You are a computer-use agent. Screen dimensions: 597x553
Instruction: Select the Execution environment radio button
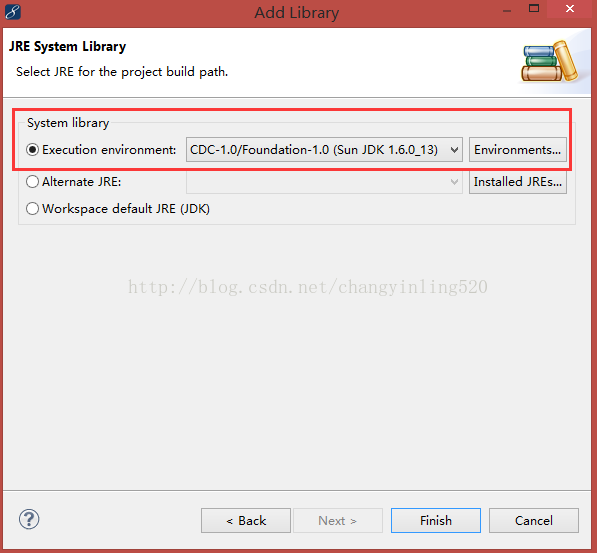[32, 150]
